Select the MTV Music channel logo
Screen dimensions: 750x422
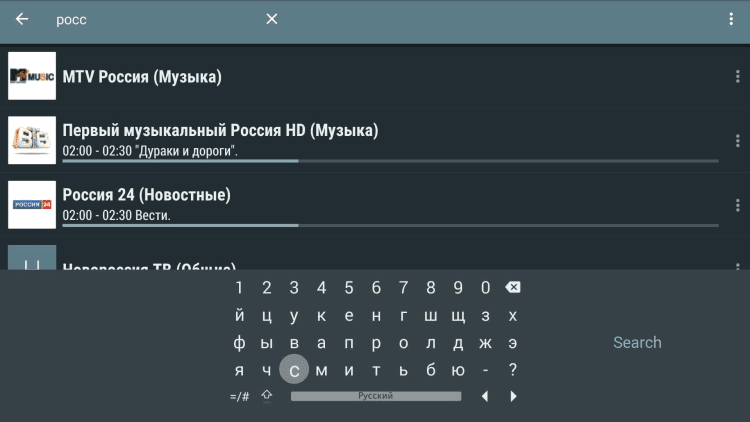point(32,76)
